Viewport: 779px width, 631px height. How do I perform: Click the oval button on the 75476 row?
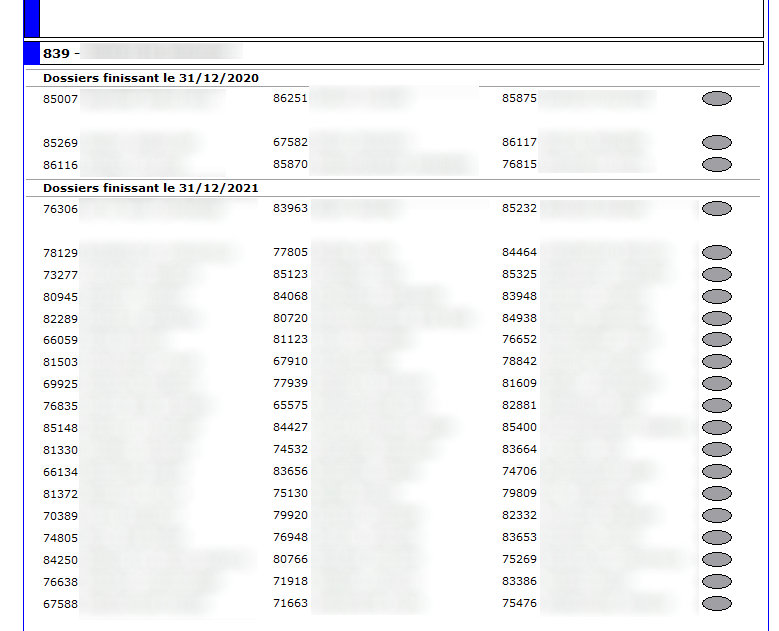pos(717,604)
